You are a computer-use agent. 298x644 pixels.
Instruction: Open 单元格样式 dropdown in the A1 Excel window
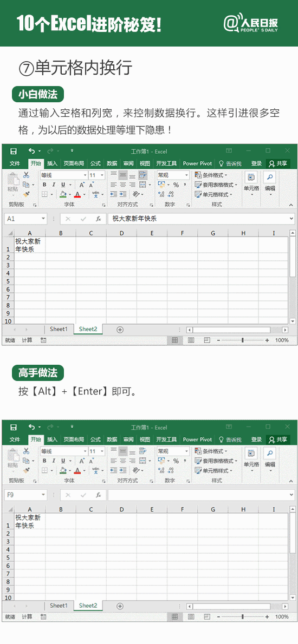213,194
